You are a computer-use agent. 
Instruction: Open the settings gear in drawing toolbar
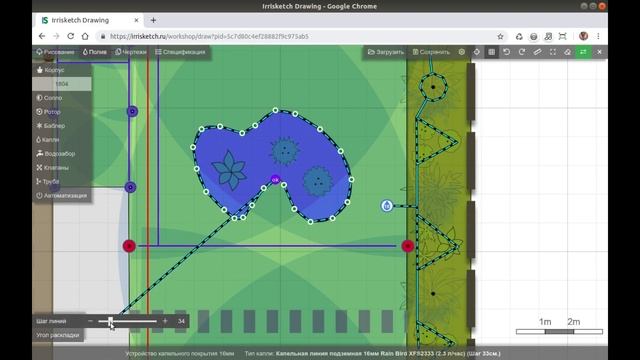click(x=462, y=52)
